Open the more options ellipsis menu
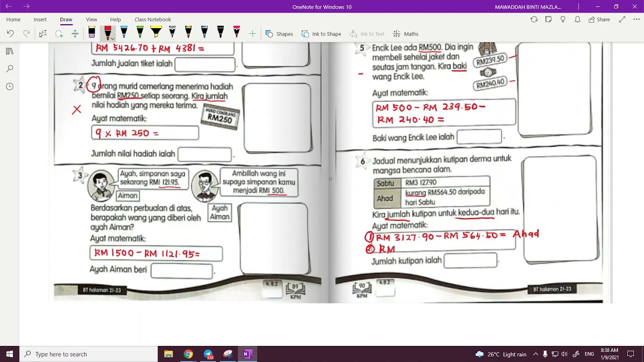This screenshot has width=644, height=362. tap(635, 19)
